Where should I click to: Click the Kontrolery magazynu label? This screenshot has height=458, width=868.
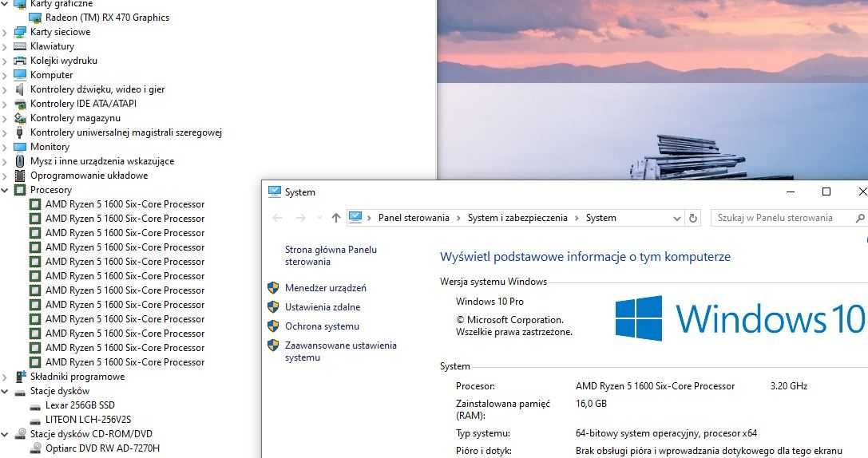(75, 118)
